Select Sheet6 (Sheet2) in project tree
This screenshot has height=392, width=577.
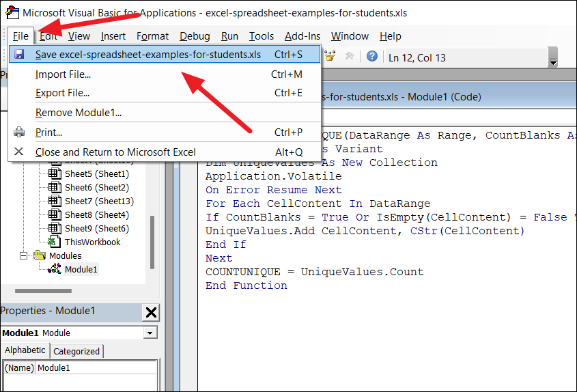[97, 187]
